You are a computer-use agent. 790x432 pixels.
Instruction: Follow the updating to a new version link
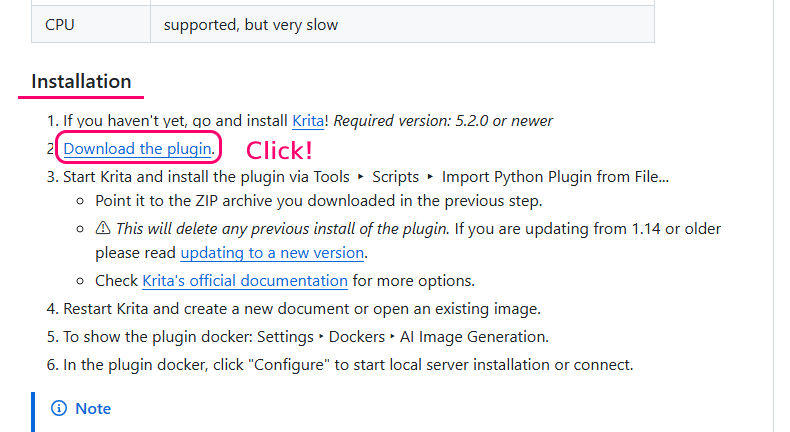tap(272, 253)
